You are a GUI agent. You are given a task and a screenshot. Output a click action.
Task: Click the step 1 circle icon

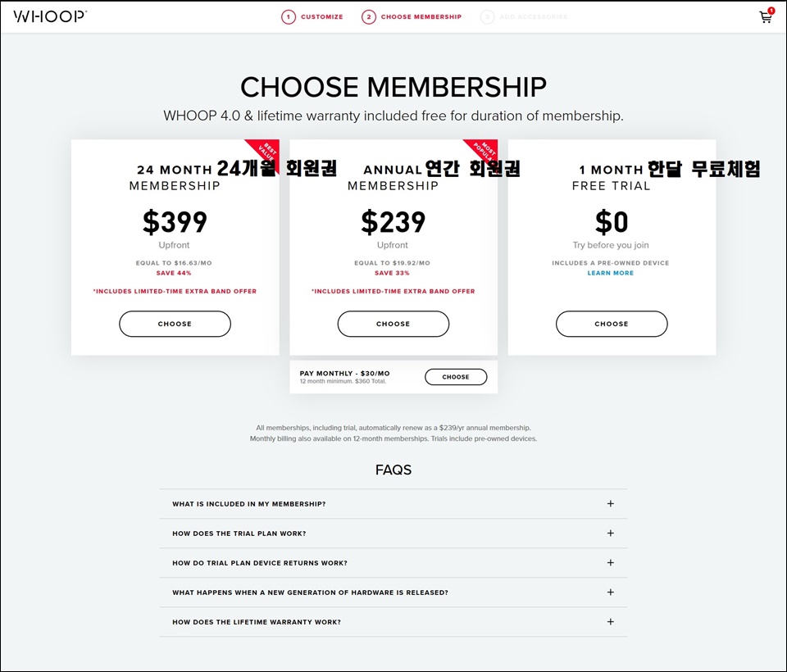(x=288, y=16)
